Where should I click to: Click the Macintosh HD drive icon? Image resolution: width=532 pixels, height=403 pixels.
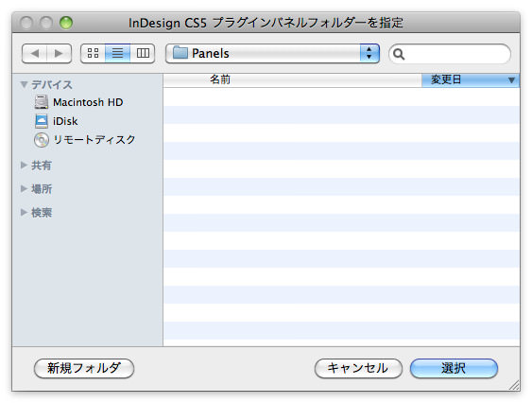click(x=42, y=102)
